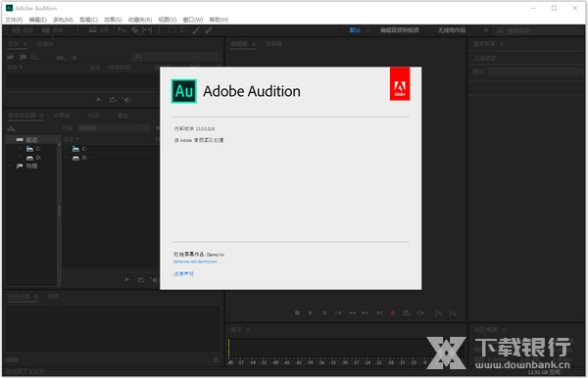Toggle the spectral frequency display
The height and width of the screenshot is (378, 588).
[93, 30]
